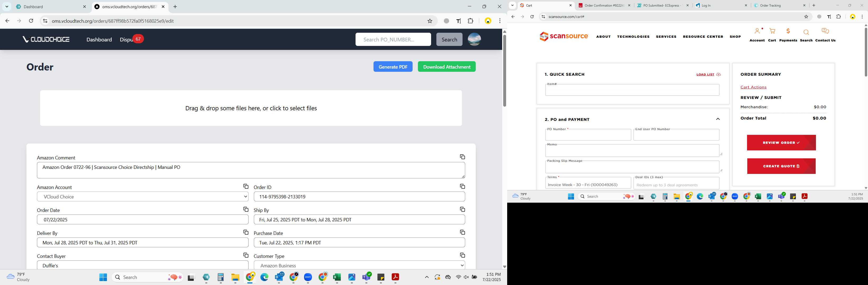Switch to Order Confirmation browser tab
Viewport: 868px width, 285px height.
(604, 5)
